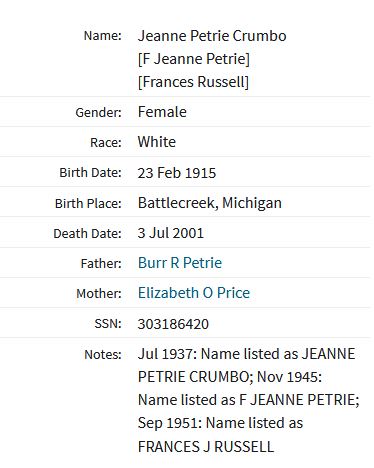The image size is (374, 468).
Task: Click the death date 3 Jul 2001
Action: tap(170, 233)
